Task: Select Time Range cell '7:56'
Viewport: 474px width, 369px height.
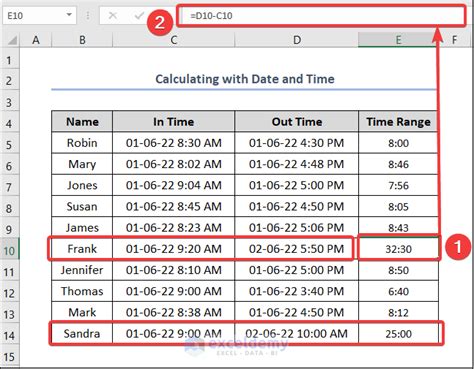Action: tap(398, 185)
